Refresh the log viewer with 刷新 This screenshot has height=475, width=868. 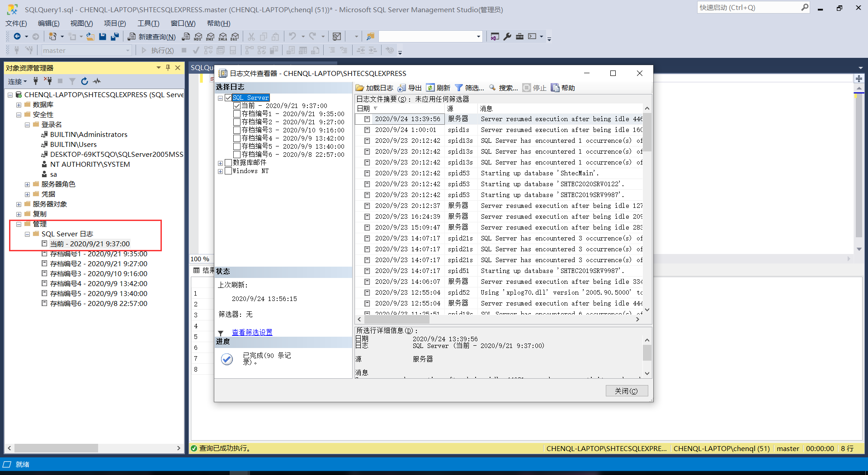(x=430, y=88)
